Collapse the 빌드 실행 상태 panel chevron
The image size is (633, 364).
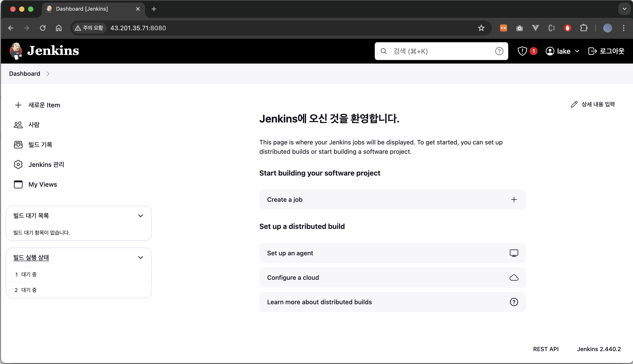point(140,257)
